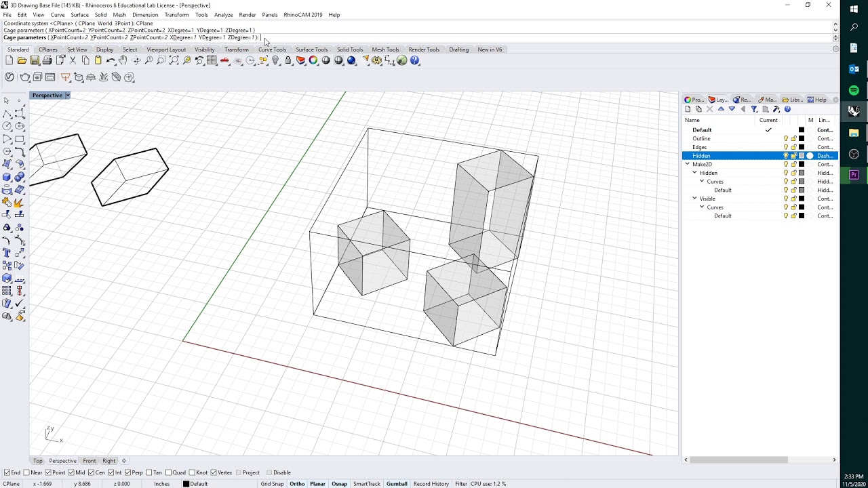Click the Cut scissors icon

coord(73,60)
